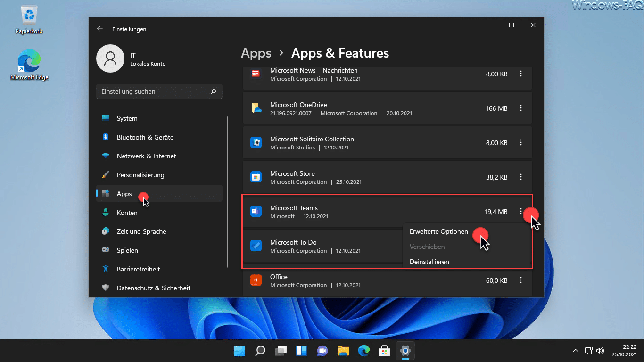Viewport: 644px width, 362px height.
Task: Open Microsoft Edge desktop shortcut
Action: (x=29, y=65)
